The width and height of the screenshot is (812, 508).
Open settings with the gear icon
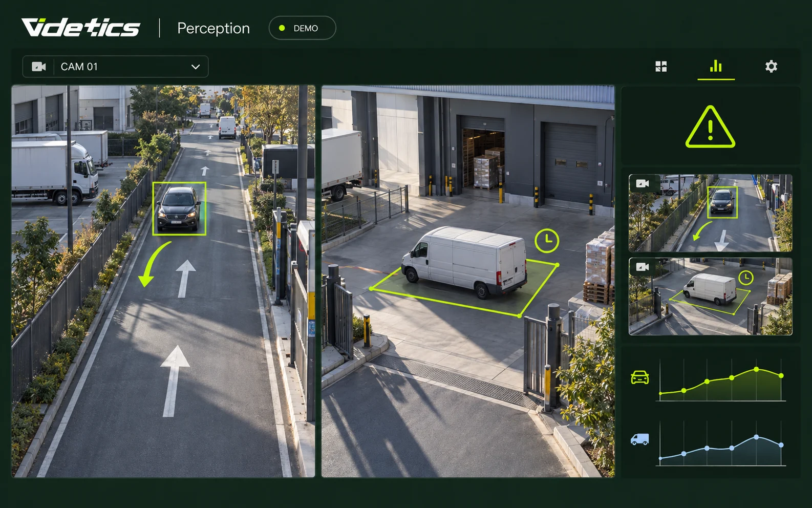coord(771,67)
